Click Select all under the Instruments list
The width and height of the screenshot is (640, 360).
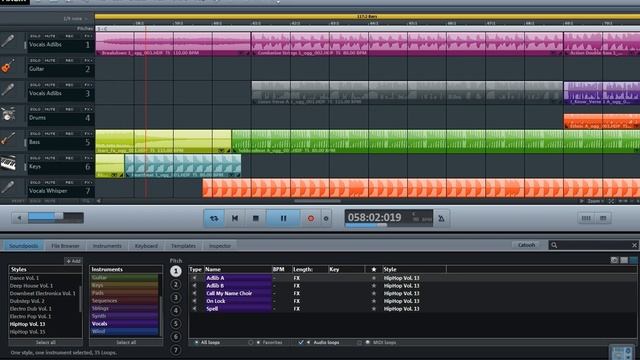pos(126,342)
